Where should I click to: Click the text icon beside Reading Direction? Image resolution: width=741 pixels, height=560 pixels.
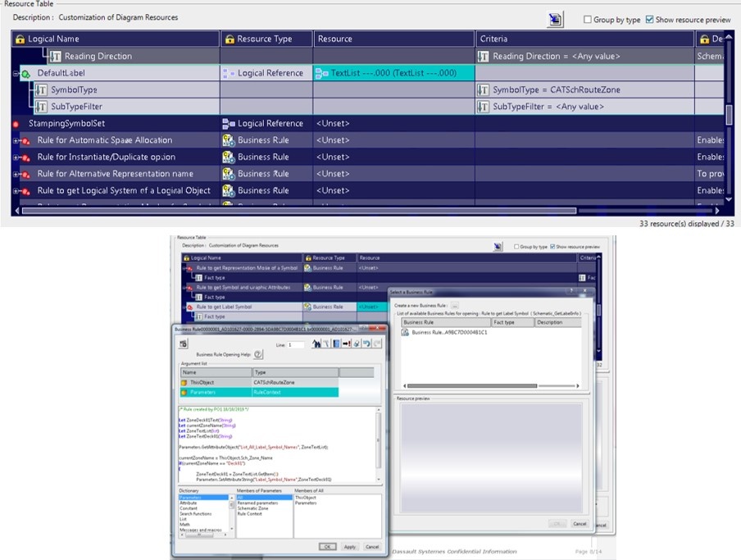(55, 57)
